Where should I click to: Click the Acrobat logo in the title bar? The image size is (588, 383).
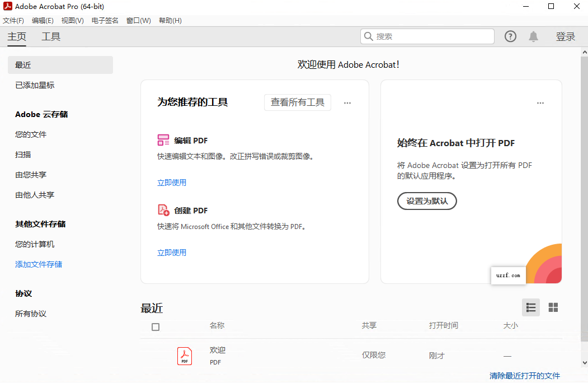[7, 6]
